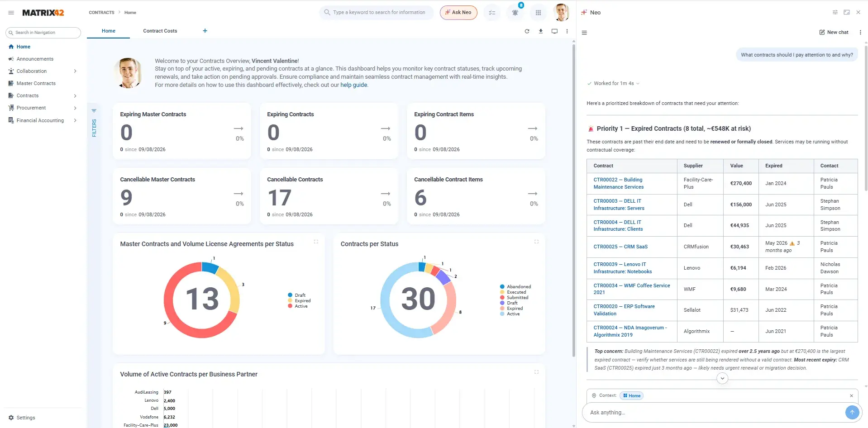868x428 pixels.
Task: Open dashboard more options menu
Action: coord(567,31)
